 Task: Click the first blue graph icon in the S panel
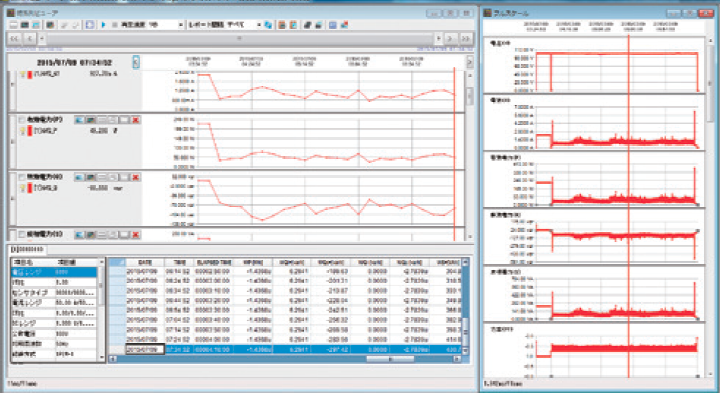(x=79, y=234)
